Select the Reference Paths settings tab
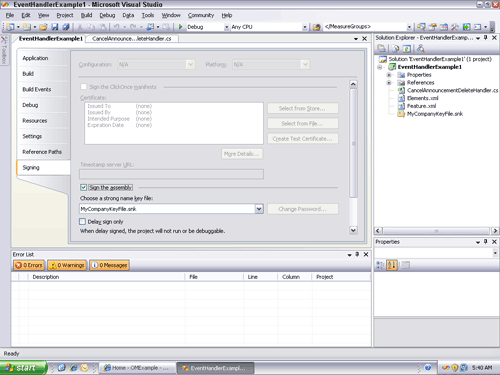 pos(42,152)
